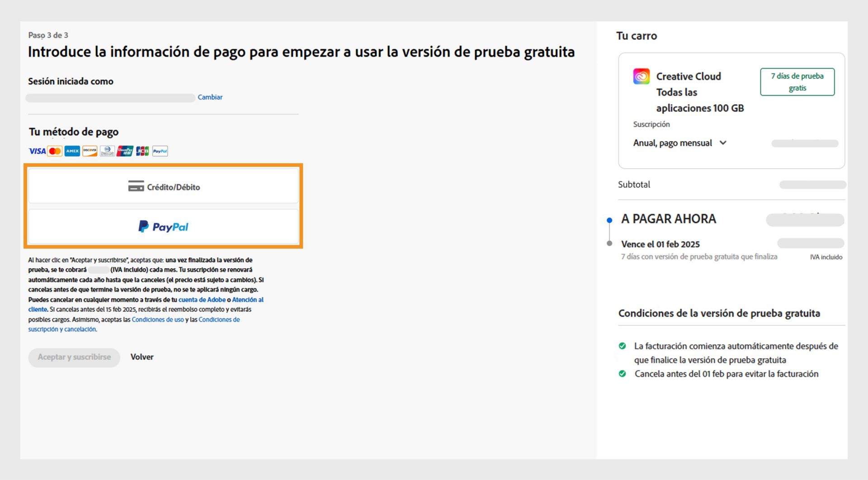Click the 'Paso 3 de 3' text
This screenshot has width=868, height=480.
[x=48, y=35]
